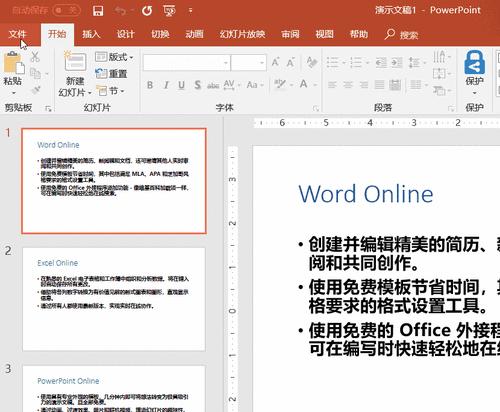Start slideshow from beginning via toolbar icon
The image size is (500, 412).
tap(169, 11)
